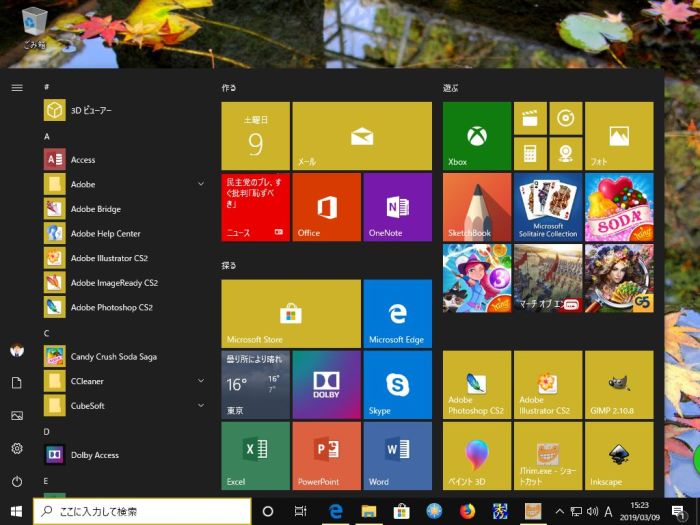The height and width of the screenshot is (525, 700).
Task: Click the taskbar search input box
Action: 140,511
